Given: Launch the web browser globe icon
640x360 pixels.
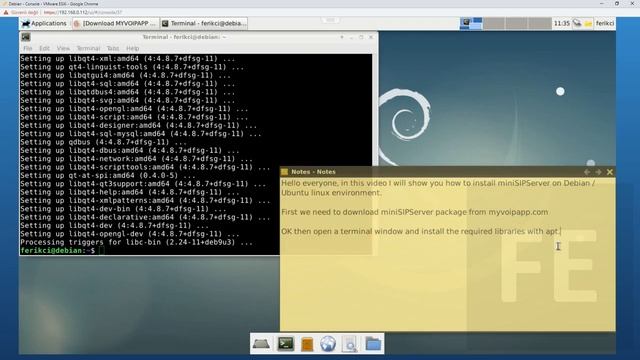Looking at the screenshot, I should pyautogui.click(x=328, y=344).
